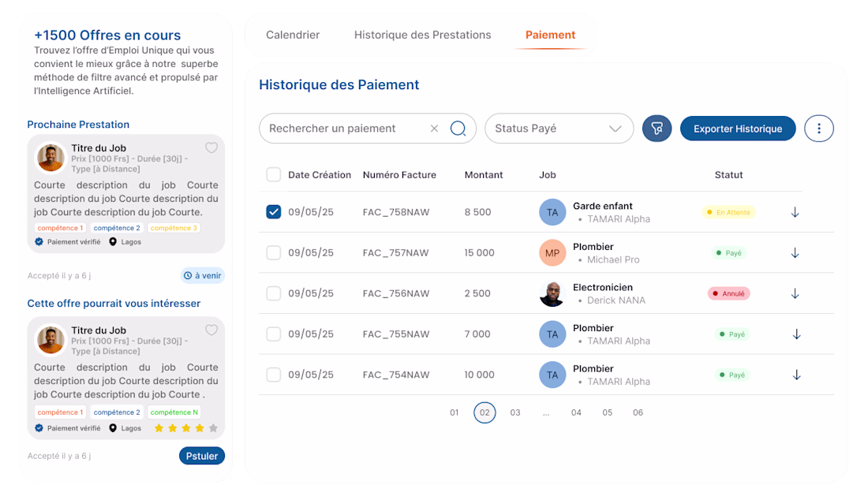Viewport: 868px width, 496px height.
Task: Click the fifth grey rating star
Action: click(213, 428)
